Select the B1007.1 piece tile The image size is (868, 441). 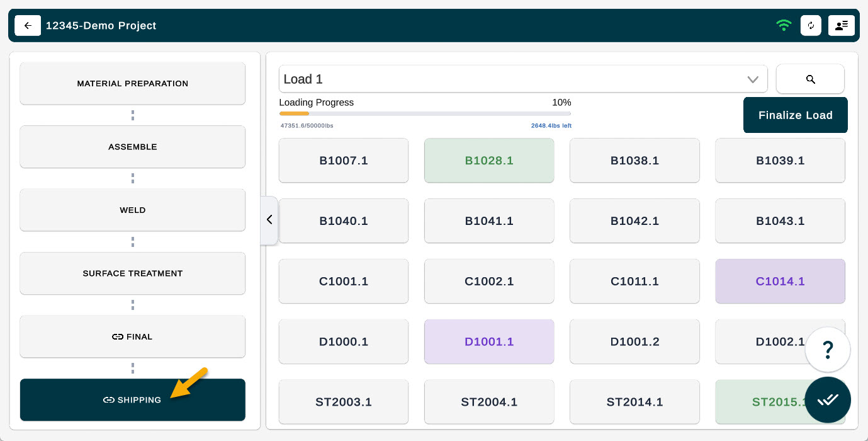tap(344, 161)
